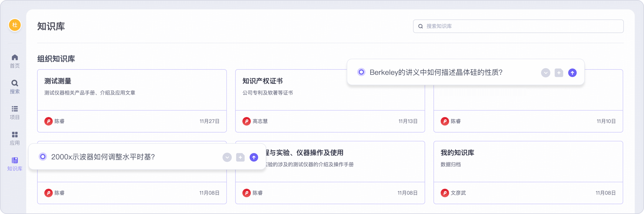This screenshot has width=644, height=214.
Task: Expand options chevron in 2000x示波器 question box
Action: (x=227, y=157)
